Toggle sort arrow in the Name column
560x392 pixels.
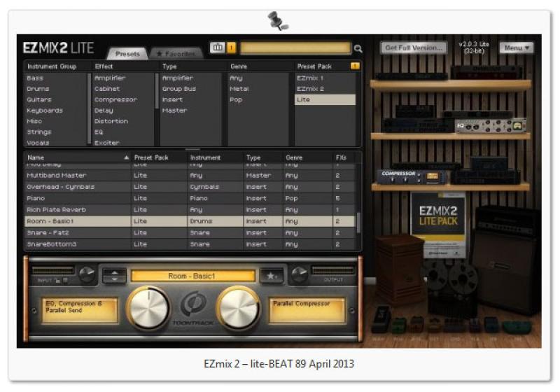point(126,157)
